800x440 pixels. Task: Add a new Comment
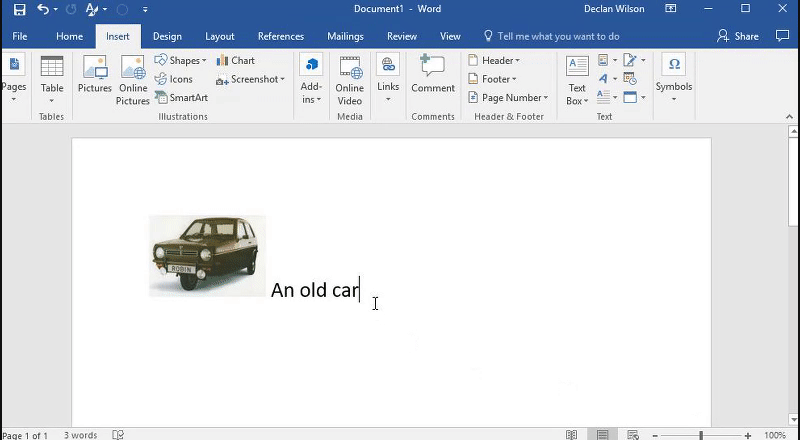tap(433, 75)
